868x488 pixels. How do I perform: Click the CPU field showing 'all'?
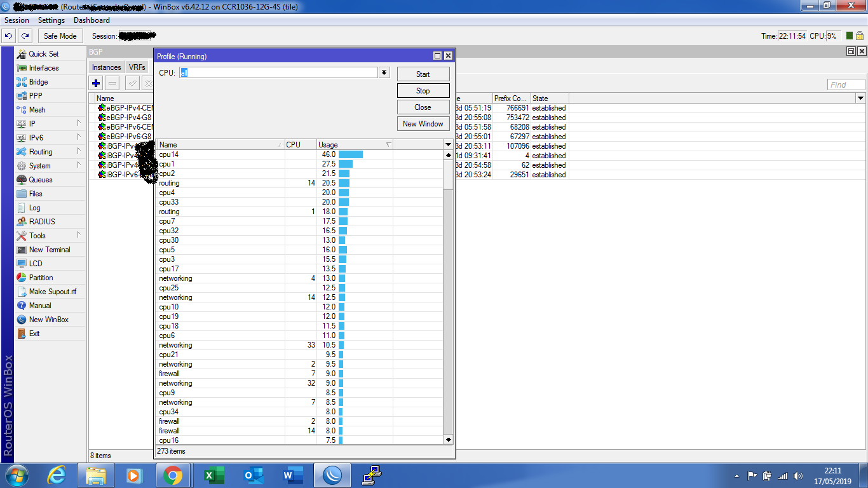pyautogui.click(x=278, y=73)
